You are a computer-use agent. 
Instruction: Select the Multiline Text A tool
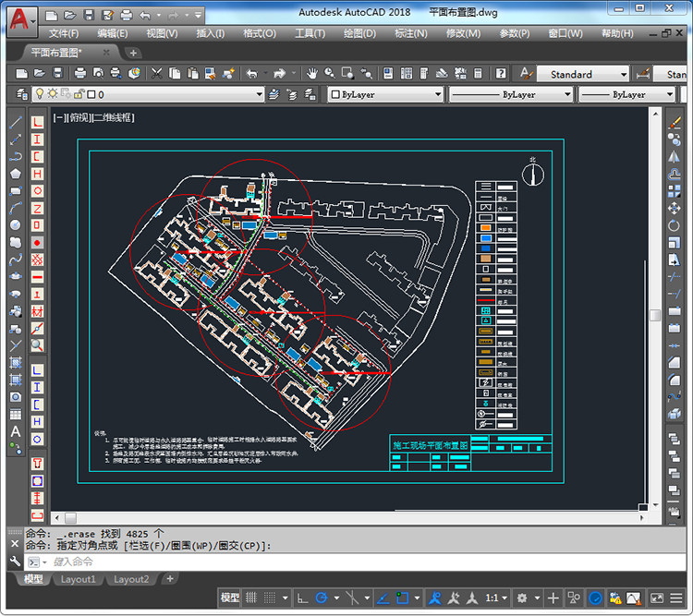(16, 431)
